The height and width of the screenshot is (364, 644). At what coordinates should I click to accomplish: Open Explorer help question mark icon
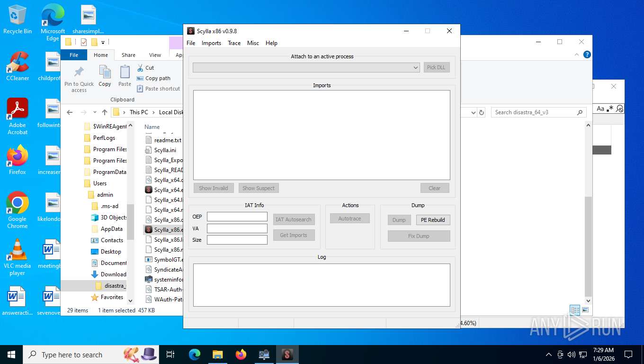[587, 55]
